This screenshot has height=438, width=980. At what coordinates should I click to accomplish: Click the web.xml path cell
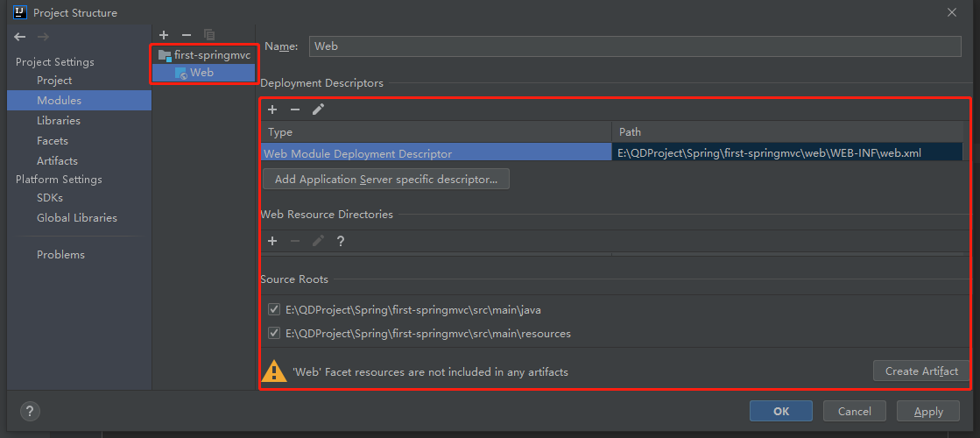tap(787, 152)
